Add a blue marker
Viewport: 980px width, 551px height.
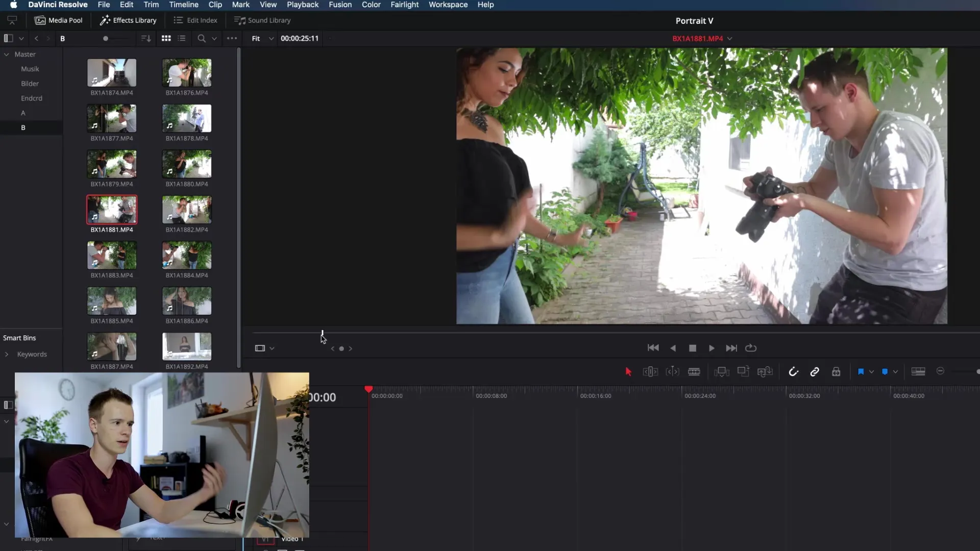point(885,372)
